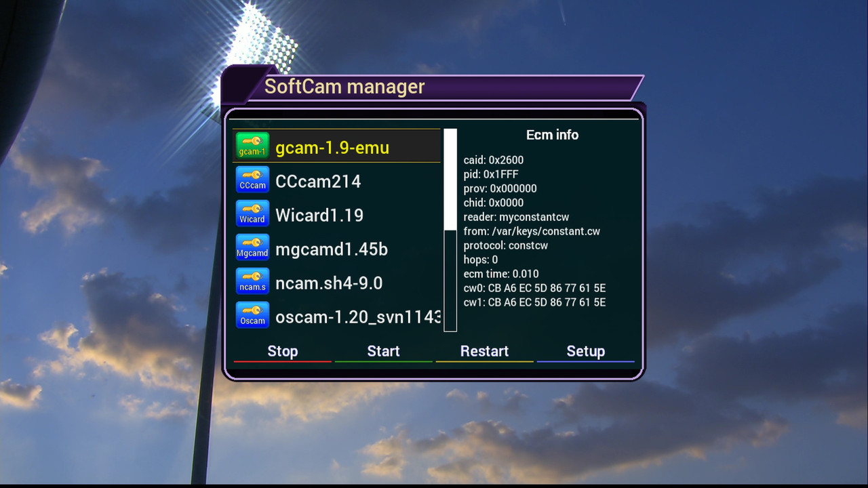Select CCcam214 softcam entry

pos(336,180)
